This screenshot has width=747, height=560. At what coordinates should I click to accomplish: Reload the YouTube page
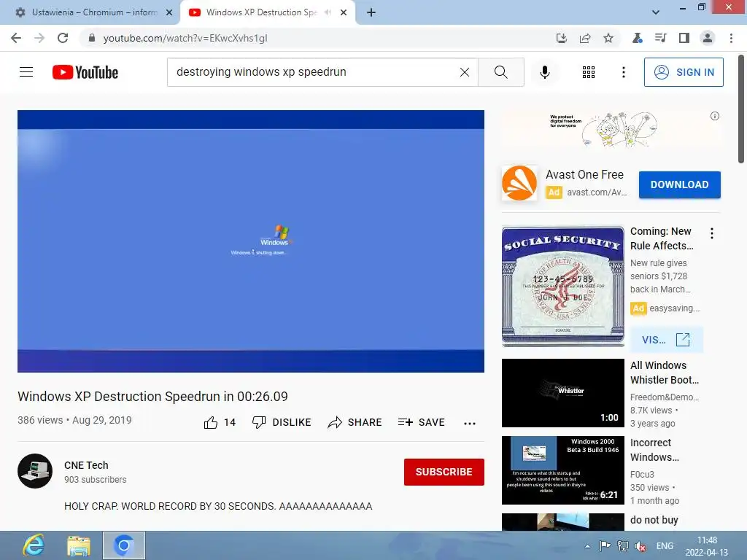[x=63, y=38]
